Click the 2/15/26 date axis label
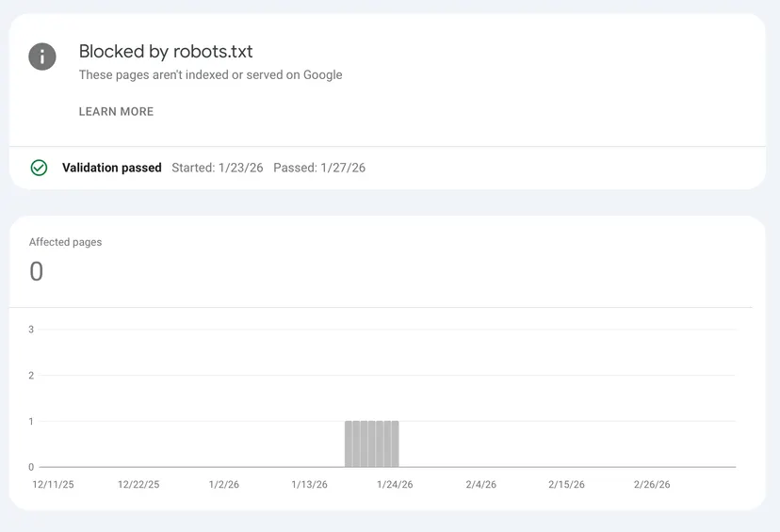This screenshot has height=532, width=780. point(566,485)
